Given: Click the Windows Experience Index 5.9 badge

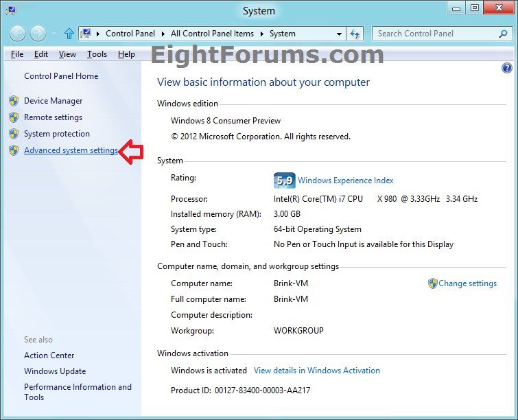Looking at the screenshot, I should pos(284,180).
